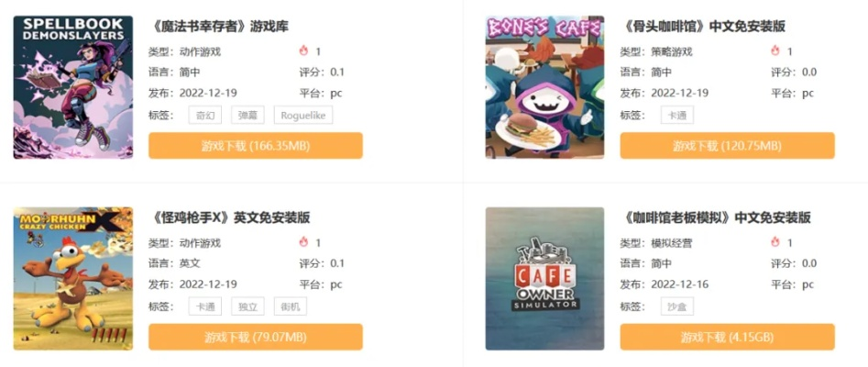Viewport: 868px width, 367px height.
Task: Open the 《怪鸡枪手X》英文免安装版 title link
Action: click(229, 217)
